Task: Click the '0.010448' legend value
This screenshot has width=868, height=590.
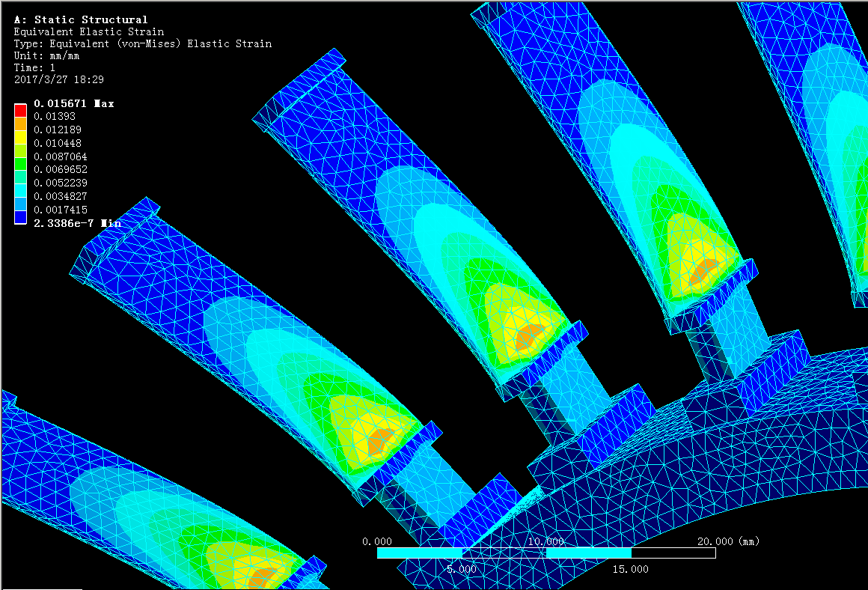Action: [x=58, y=143]
